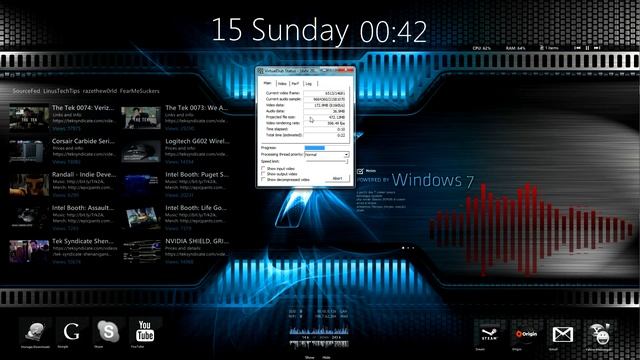This screenshot has height=360, width=640.
Task: Enable Show input video checkbox
Action: [263, 168]
